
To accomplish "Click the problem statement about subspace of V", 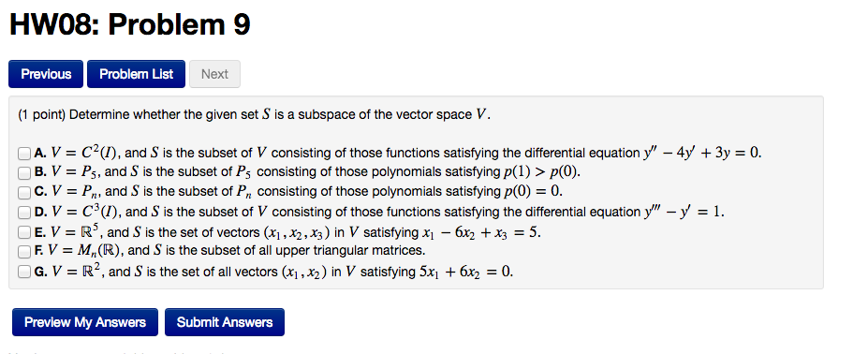I will click(255, 115).
